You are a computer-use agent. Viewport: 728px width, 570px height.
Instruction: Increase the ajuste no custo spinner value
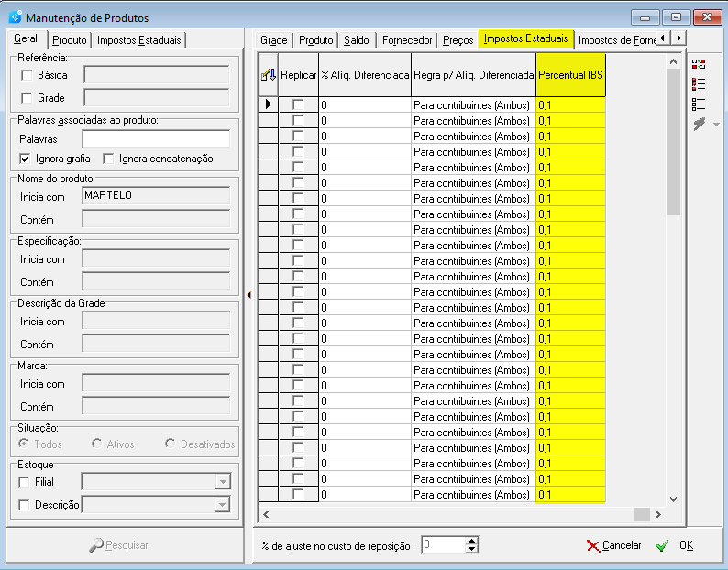[471, 542]
